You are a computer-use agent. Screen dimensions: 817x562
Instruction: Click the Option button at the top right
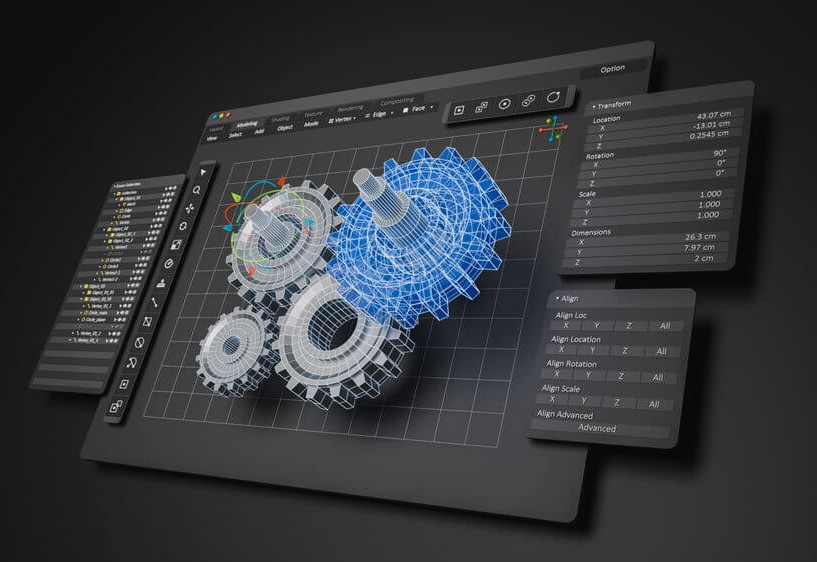coord(612,68)
